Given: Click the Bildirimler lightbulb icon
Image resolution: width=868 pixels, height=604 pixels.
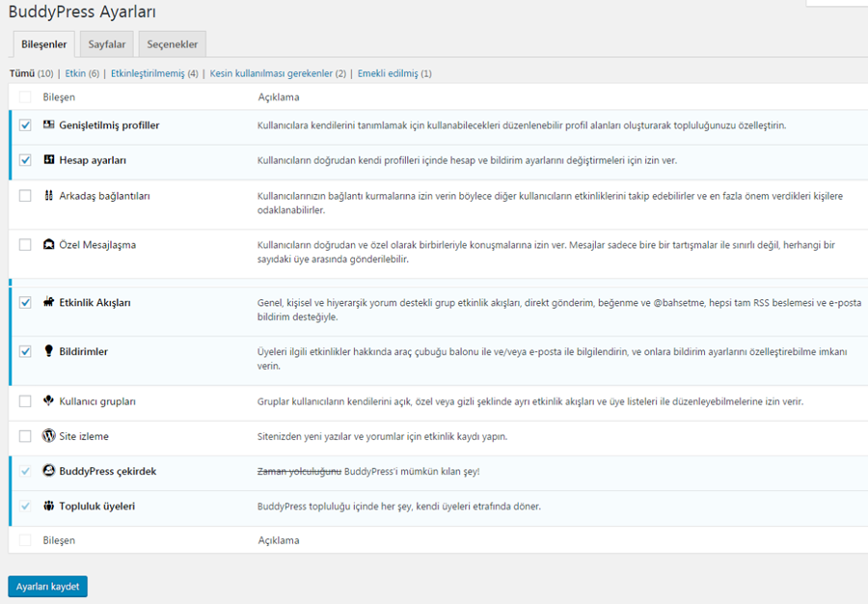Looking at the screenshot, I should pyautogui.click(x=49, y=351).
